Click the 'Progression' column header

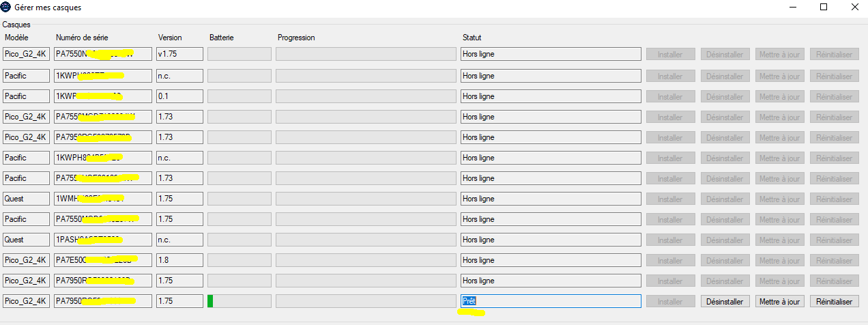coord(296,38)
